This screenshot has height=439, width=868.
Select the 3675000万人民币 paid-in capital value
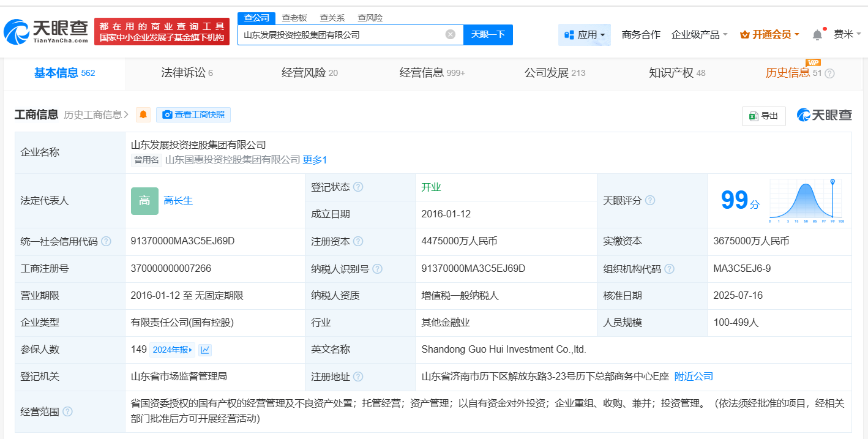751,241
